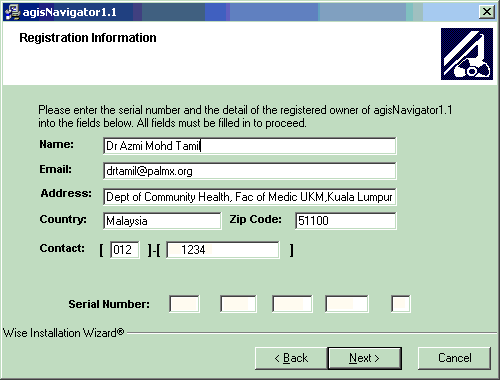Click the Contact area code field
Image resolution: width=500 pixels, height=380 pixels.
[x=125, y=250]
